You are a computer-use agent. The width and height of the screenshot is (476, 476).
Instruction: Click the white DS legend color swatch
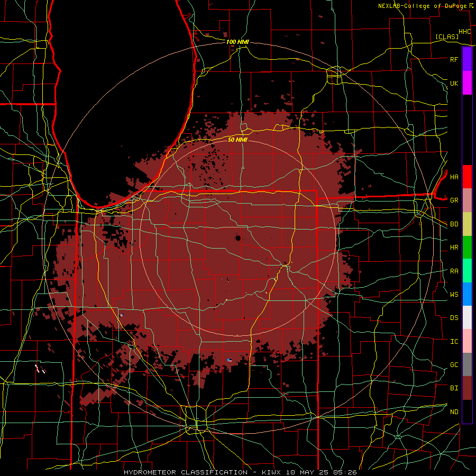(467, 317)
